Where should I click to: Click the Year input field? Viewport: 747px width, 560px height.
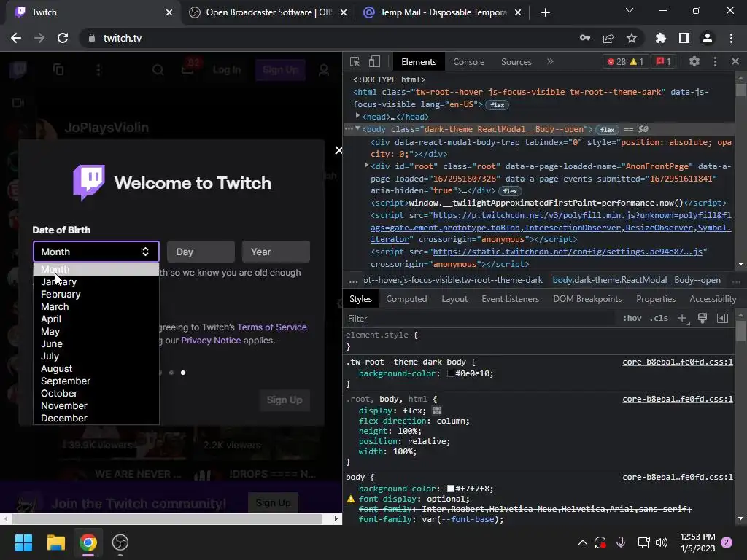[276, 252]
